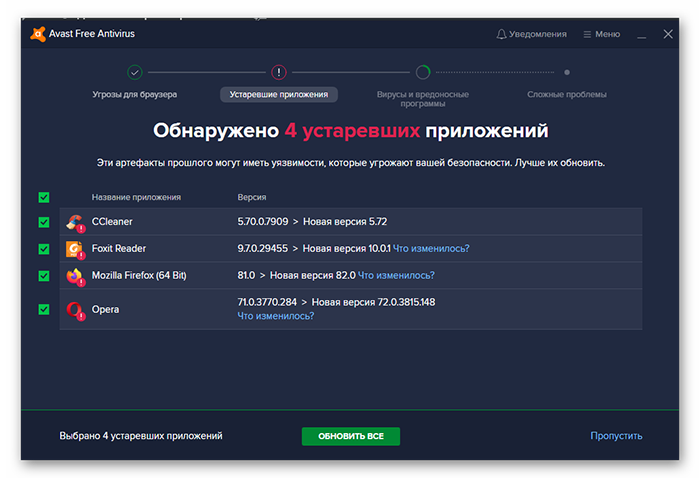Uncheck the Foxit Reader checkbox
700x478 pixels.
pos(44,249)
